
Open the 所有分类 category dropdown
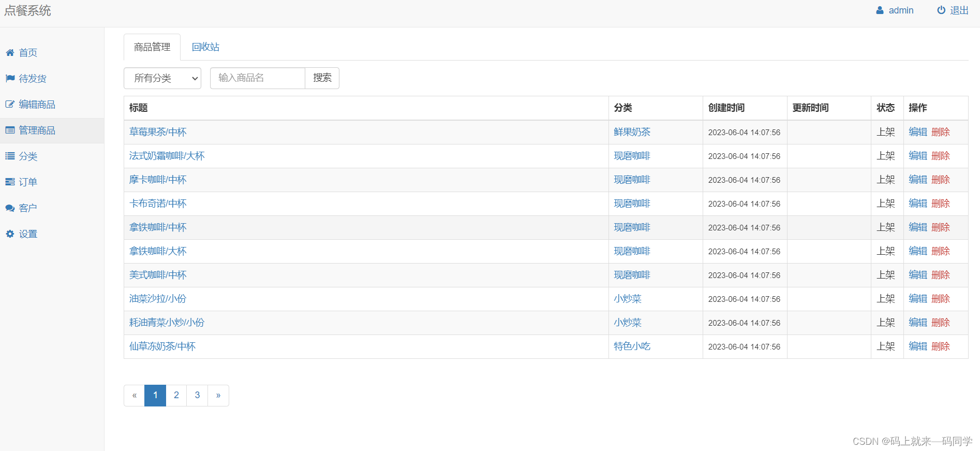coord(162,78)
